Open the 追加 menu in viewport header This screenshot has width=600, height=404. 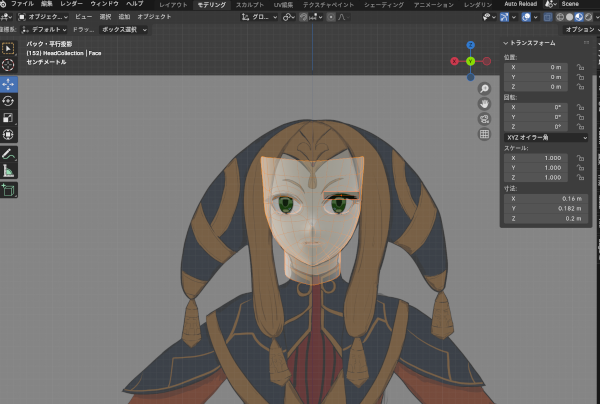pos(123,17)
